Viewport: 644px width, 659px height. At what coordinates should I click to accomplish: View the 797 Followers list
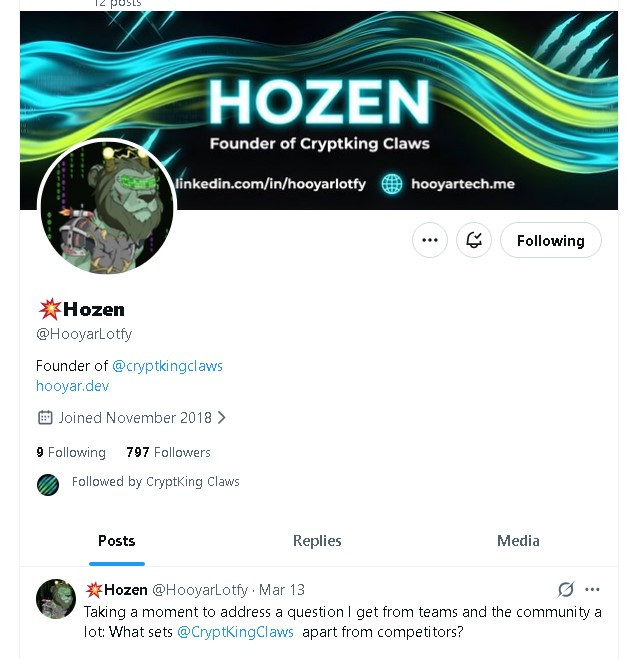click(168, 452)
